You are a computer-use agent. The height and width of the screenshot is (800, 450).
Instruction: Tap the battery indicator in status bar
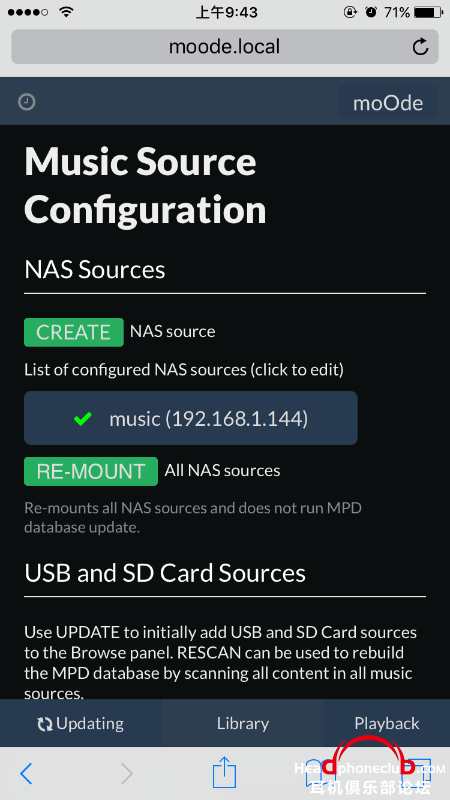coord(428,12)
